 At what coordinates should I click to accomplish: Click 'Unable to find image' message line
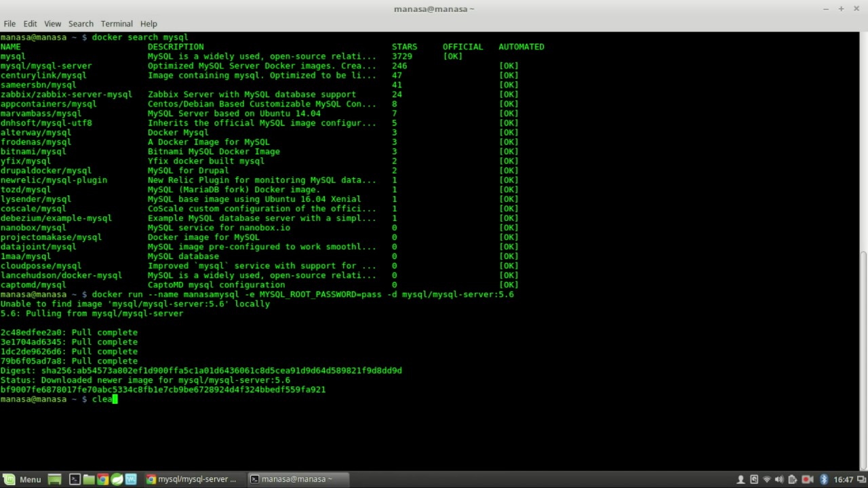point(135,304)
